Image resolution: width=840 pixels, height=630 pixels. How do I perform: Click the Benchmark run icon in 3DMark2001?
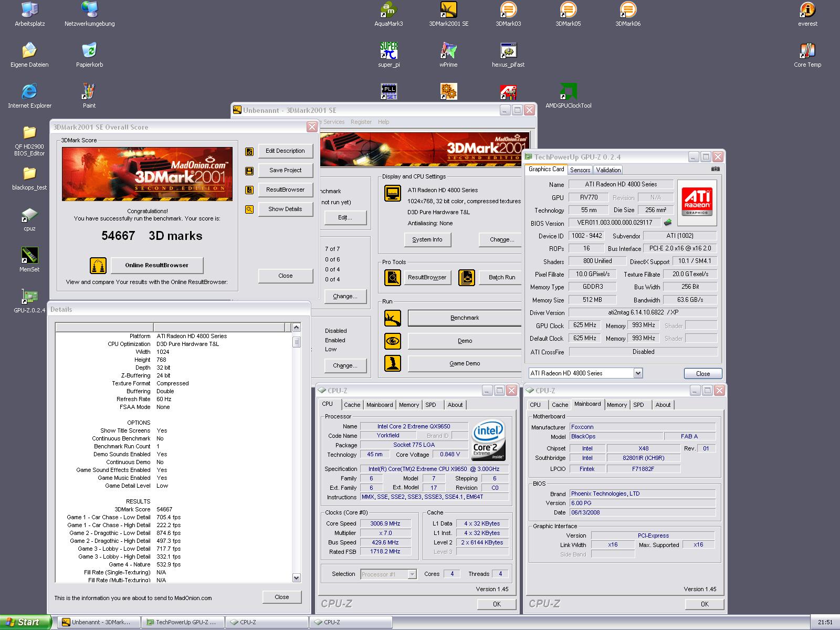click(x=392, y=318)
